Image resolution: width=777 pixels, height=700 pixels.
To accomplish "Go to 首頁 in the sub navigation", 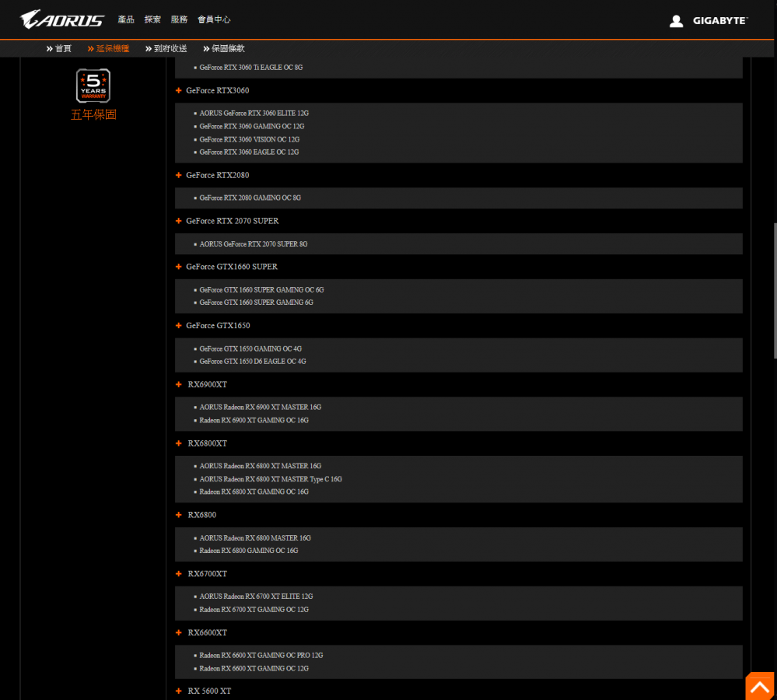I will pos(59,48).
